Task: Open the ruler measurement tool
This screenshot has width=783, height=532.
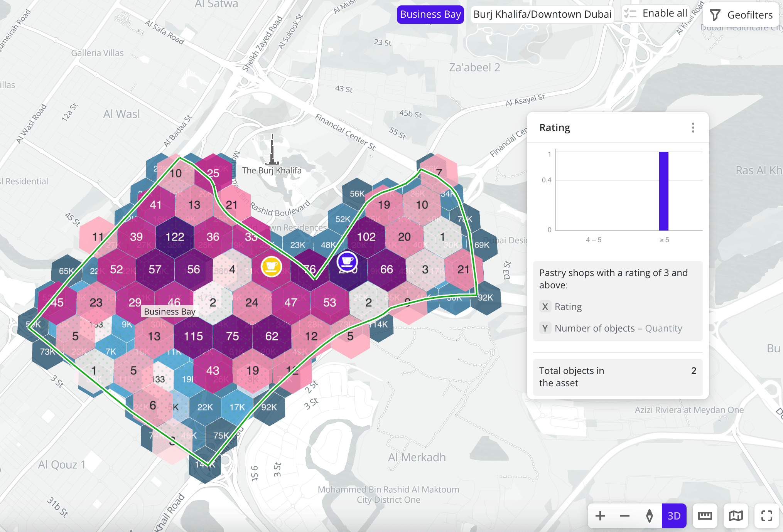Action: (x=705, y=516)
